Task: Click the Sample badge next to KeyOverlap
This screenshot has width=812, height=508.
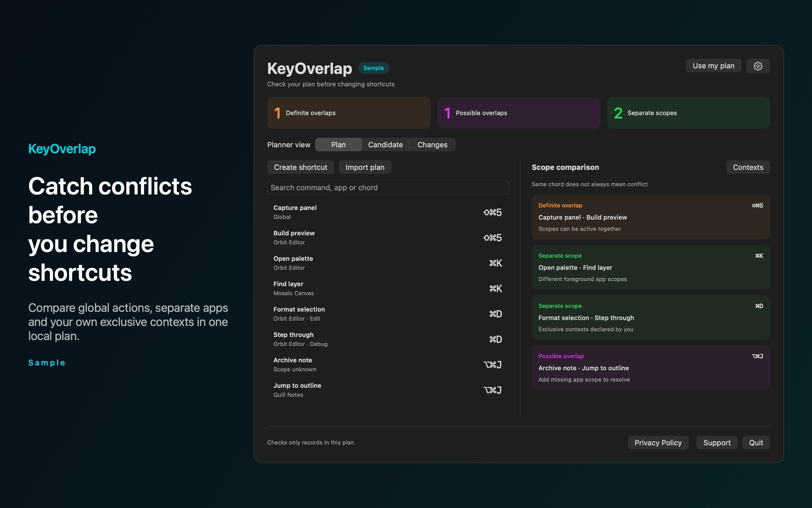Action: pos(374,68)
